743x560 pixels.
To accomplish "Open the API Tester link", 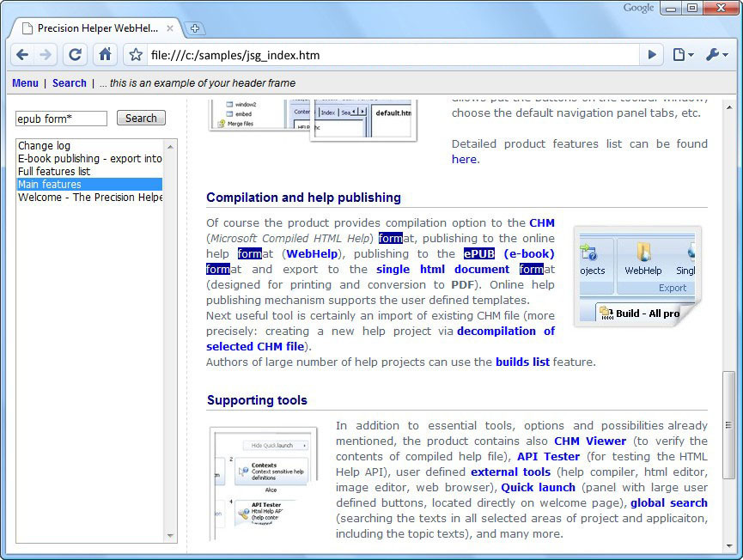I will [548, 456].
